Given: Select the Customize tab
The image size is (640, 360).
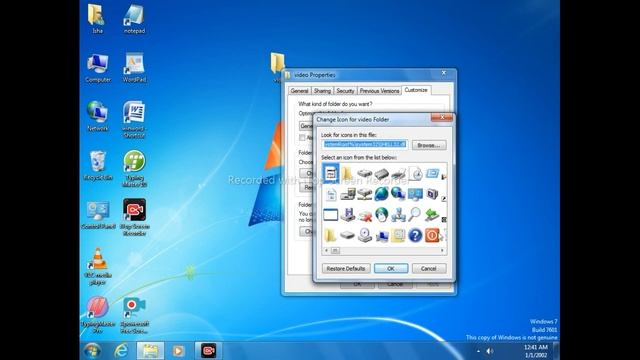Looking at the screenshot, I should click(416, 90).
